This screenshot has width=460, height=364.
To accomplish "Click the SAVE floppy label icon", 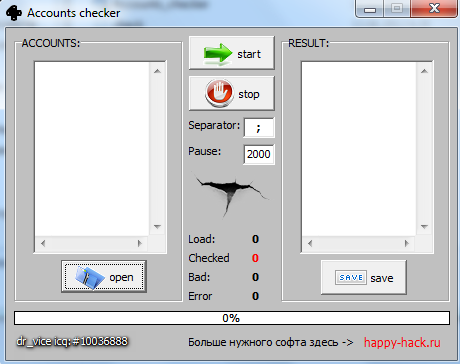I will pos(351,277).
